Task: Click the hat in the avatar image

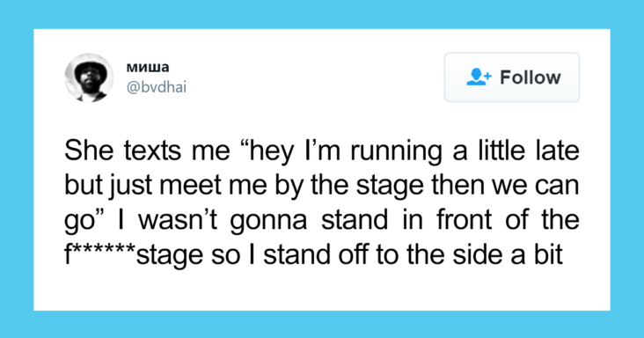Action: pos(91,68)
